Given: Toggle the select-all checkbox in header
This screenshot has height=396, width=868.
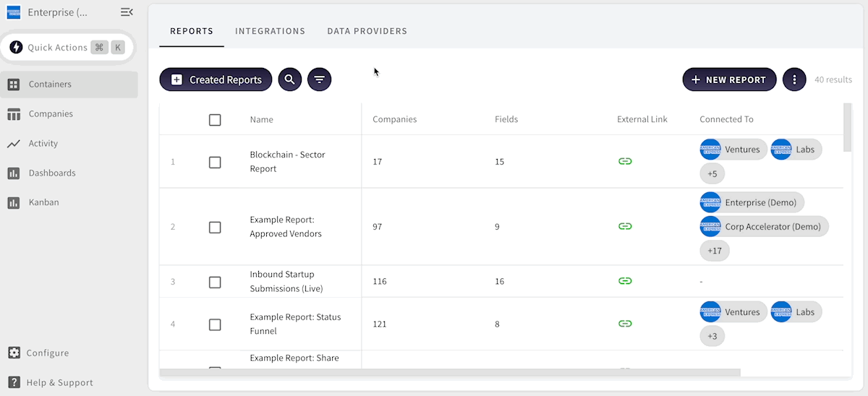Looking at the screenshot, I should coord(215,120).
